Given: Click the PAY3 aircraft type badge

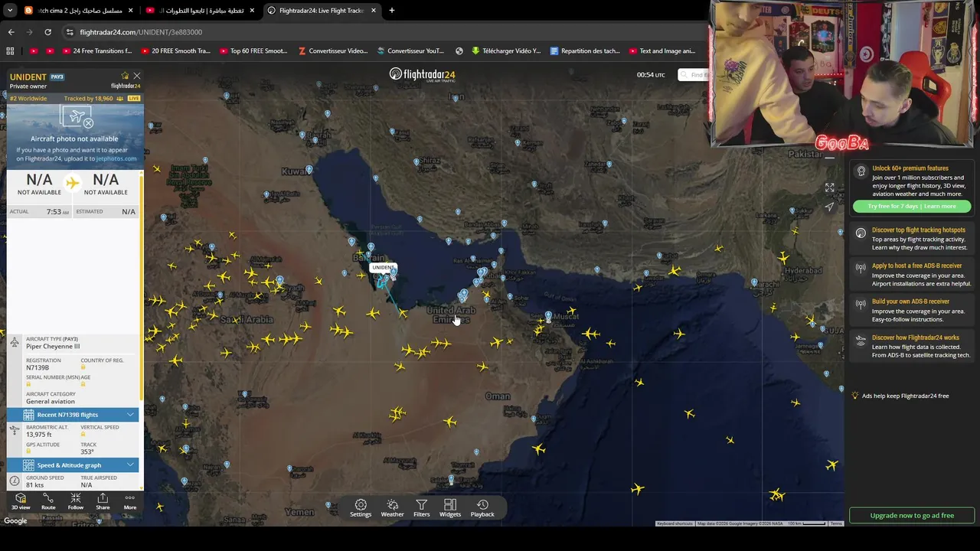Looking at the screenshot, I should tap(57, 77).
